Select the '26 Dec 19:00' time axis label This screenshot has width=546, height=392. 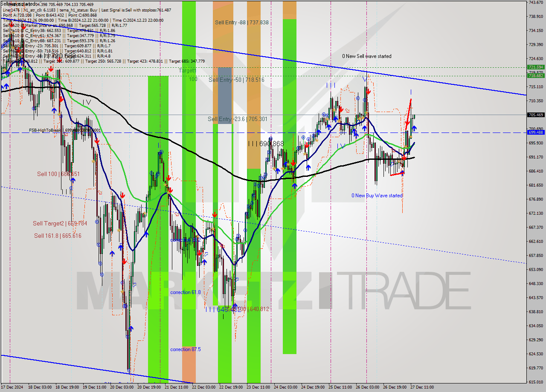395,387
